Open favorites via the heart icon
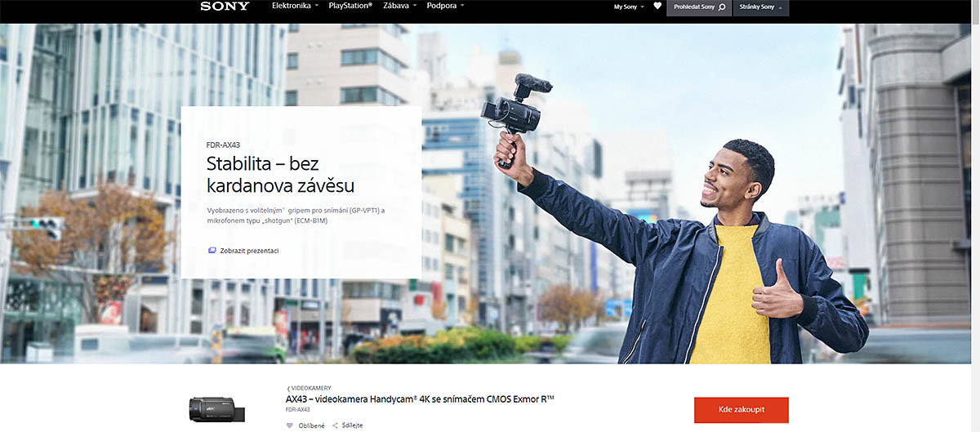 click(657, 6)
